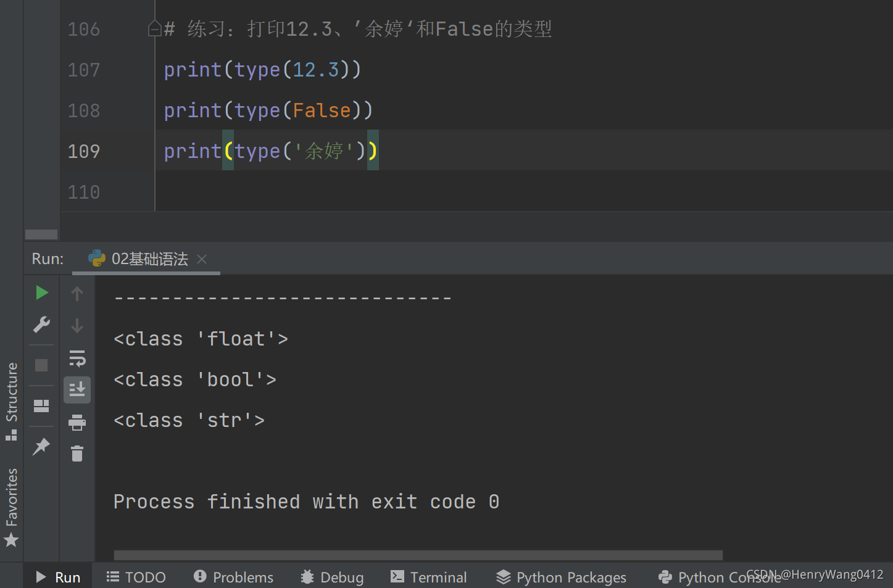
Task: Open the Structure side panel
Action: (12, 401)
